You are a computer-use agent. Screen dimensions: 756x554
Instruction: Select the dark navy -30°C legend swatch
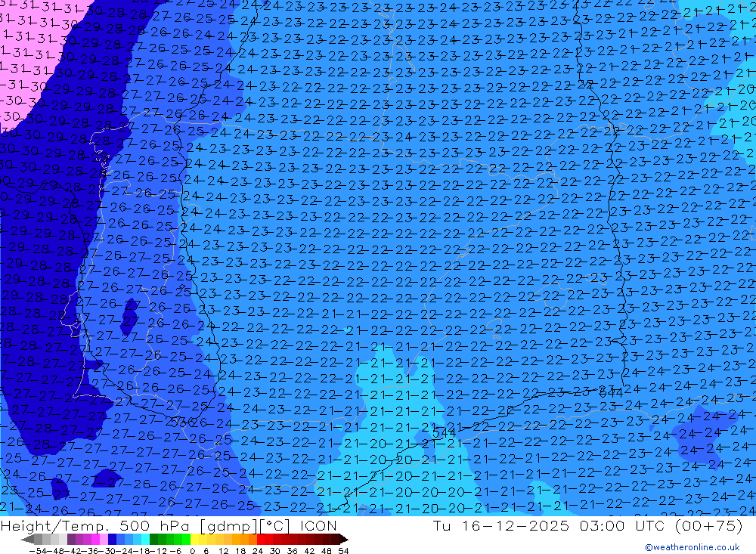point(112,539)
